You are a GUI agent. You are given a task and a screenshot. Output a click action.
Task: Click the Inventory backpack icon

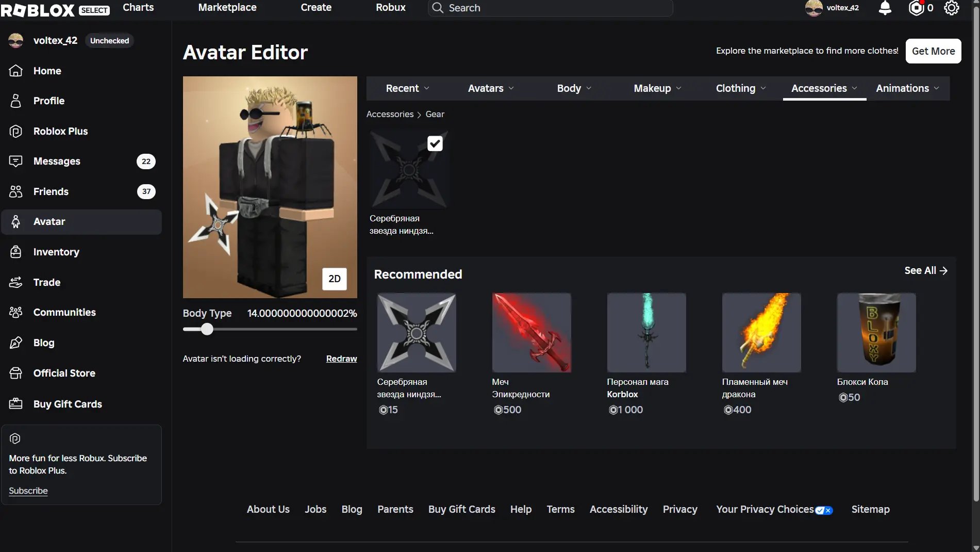pyautogui.click(x=16, y=252)
